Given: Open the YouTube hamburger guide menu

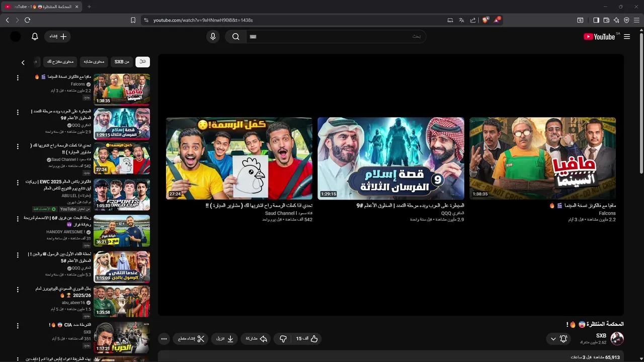Looking at the screenshot, I should click(x=627, y=37).
